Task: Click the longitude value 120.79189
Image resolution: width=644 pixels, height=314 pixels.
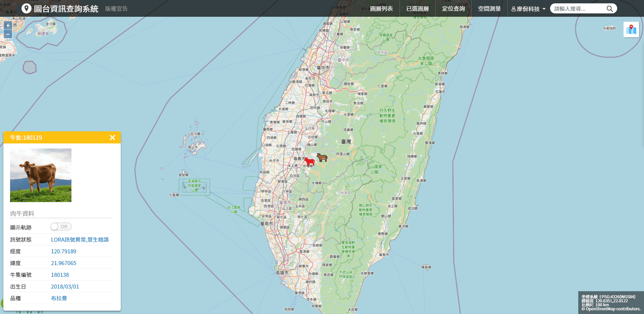Action: pyautogui.click(x=63, y=251)
